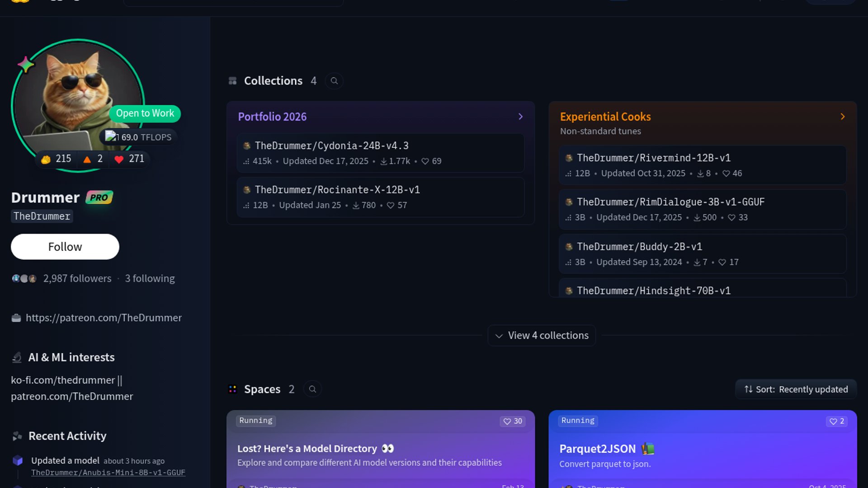Open TheDrummer/Cydonia-24B-v4.3 model
Viewport: 868px width, 488px height.
(331, 145)
